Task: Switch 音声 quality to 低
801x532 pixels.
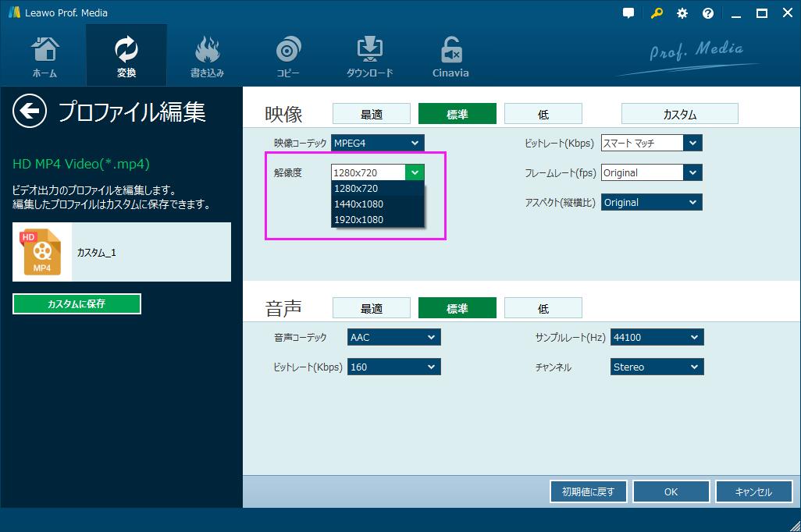Action: (543, 307)
